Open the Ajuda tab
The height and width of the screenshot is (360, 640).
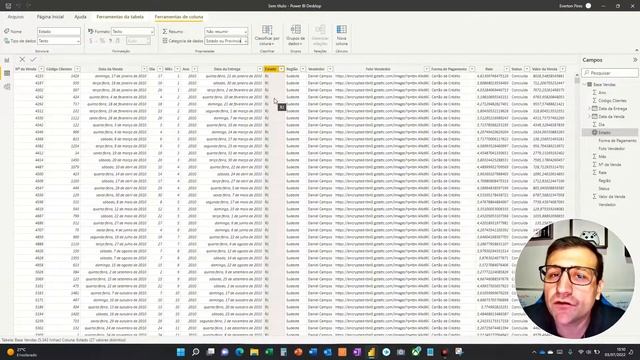pyautogui.click(x=80, y=17)
